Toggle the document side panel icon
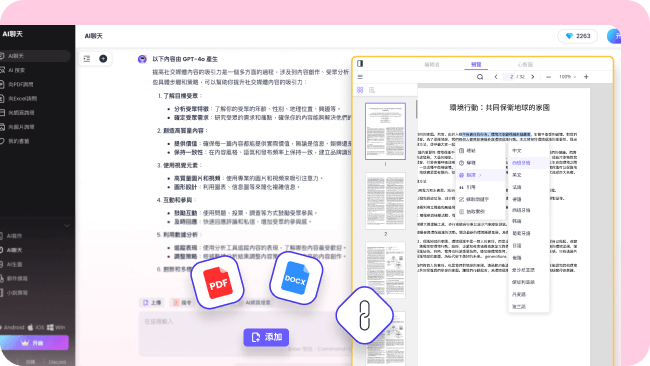This screenshot has width=650, height=366. click(360, 63)
